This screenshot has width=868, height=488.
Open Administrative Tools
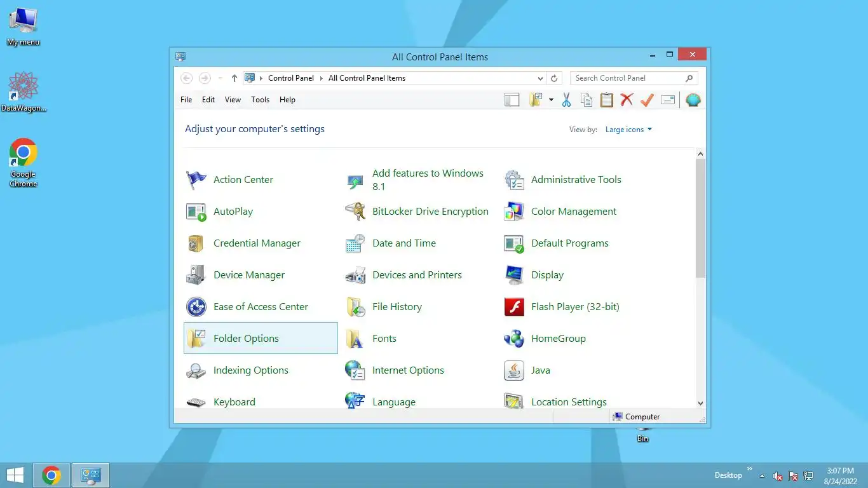pos(562,180)
